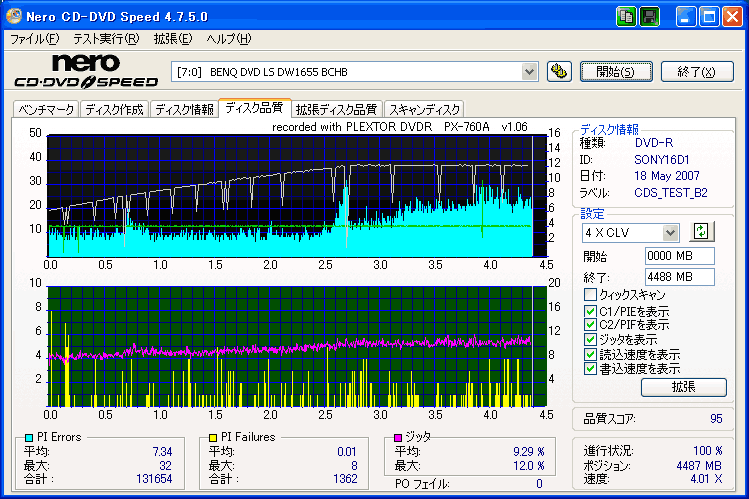
Task: Expand the 4 X CLV speed dropdown
Action: [x=670, y=232]
